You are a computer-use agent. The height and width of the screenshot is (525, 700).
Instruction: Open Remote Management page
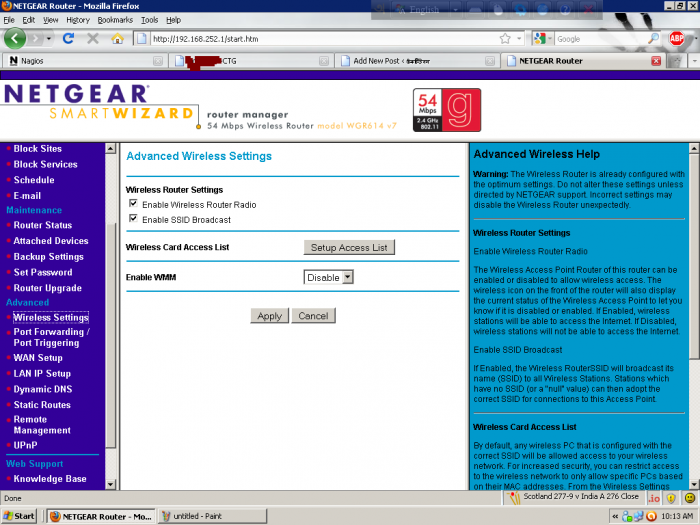(x=42, y=425)
